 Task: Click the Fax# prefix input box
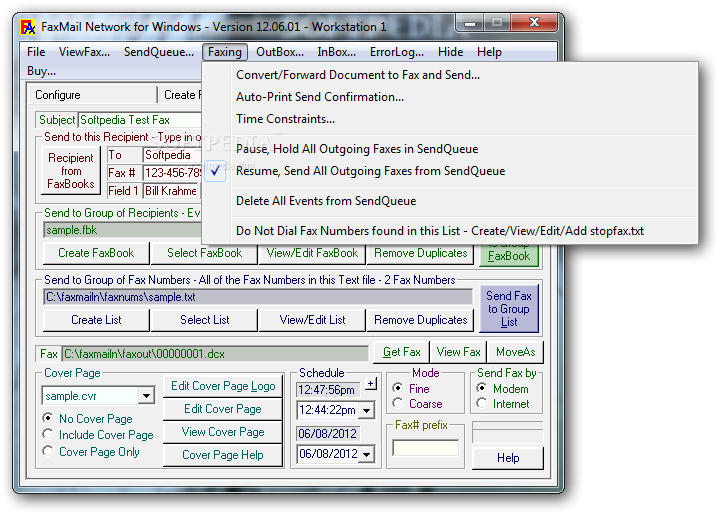tap(426, 448)
